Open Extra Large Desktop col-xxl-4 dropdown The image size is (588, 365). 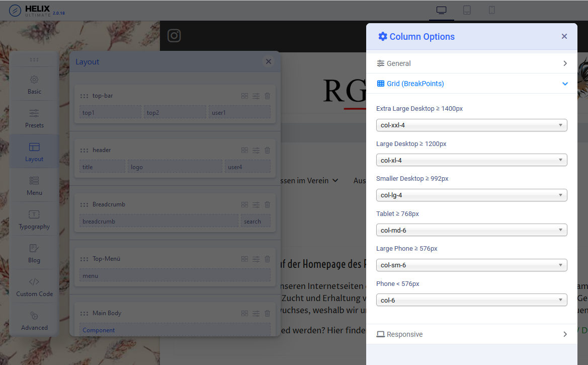(x=471, y=125)
